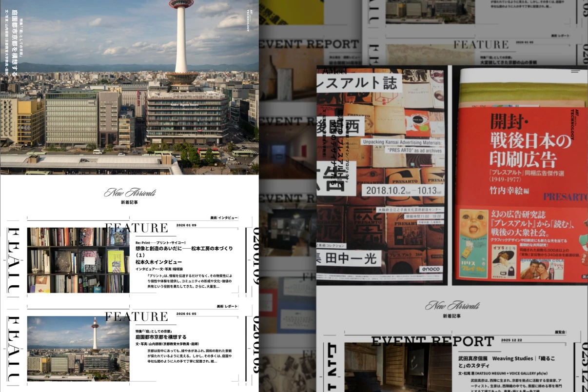Screen dimensions: 588x392
Task: Click the New Arrivals heading in right mockup
Action: (x=451, y=306)
